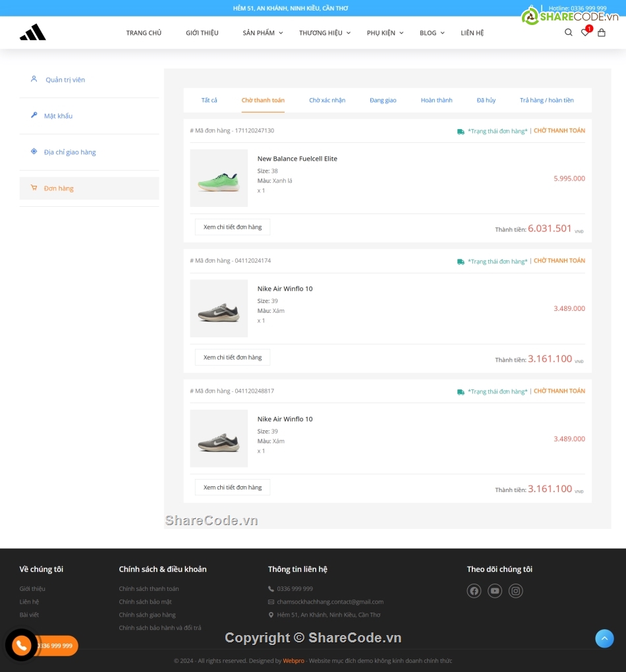Image resolution: width=626 pixels, height=672 pixels.
Task: Click the total 6.031.501 amount
Action: point(550,229)
